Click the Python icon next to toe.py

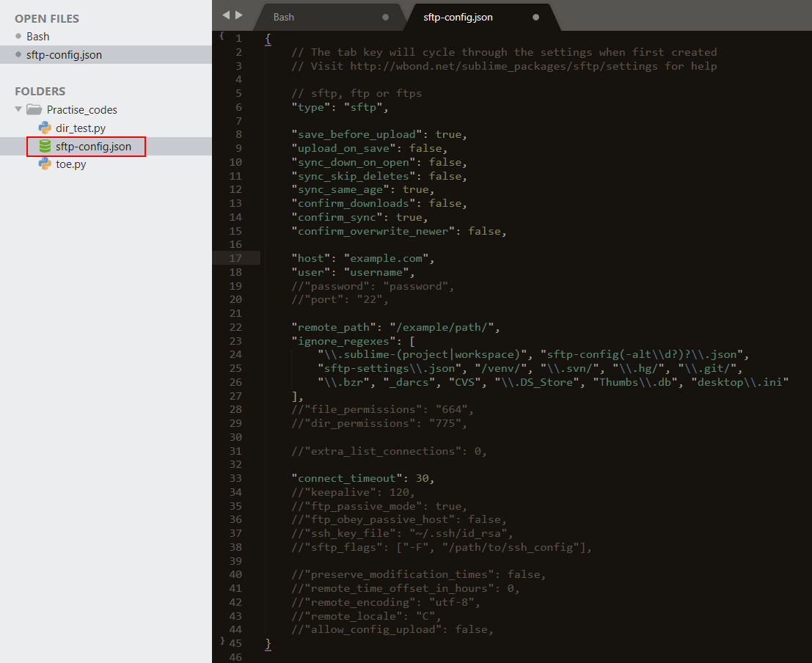(45, 164)
